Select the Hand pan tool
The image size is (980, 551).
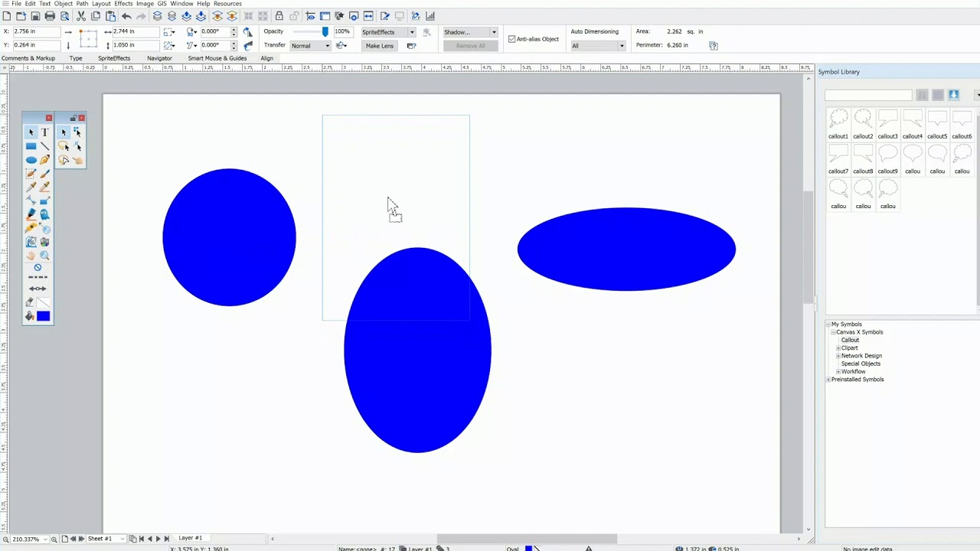(31, 256)
